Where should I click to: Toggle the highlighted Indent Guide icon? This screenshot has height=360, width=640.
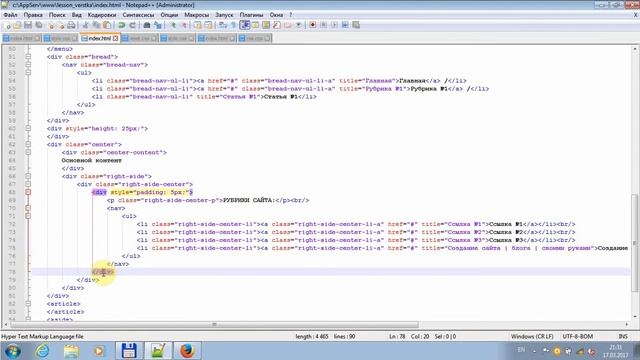coord(245,25)
